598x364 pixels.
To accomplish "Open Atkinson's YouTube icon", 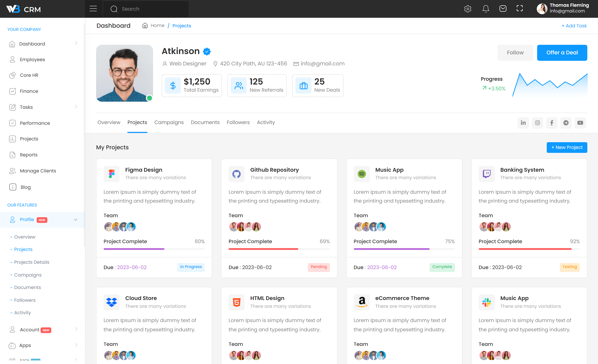I will 580,123.
